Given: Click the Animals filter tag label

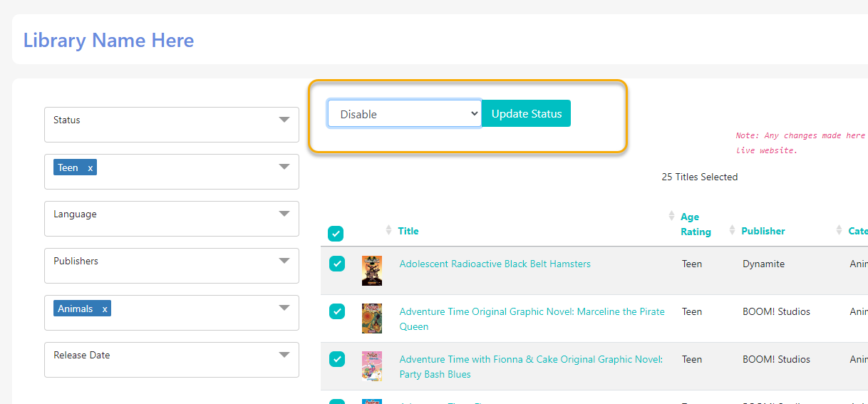Looking at the screenshot, I should click(76, 309).
